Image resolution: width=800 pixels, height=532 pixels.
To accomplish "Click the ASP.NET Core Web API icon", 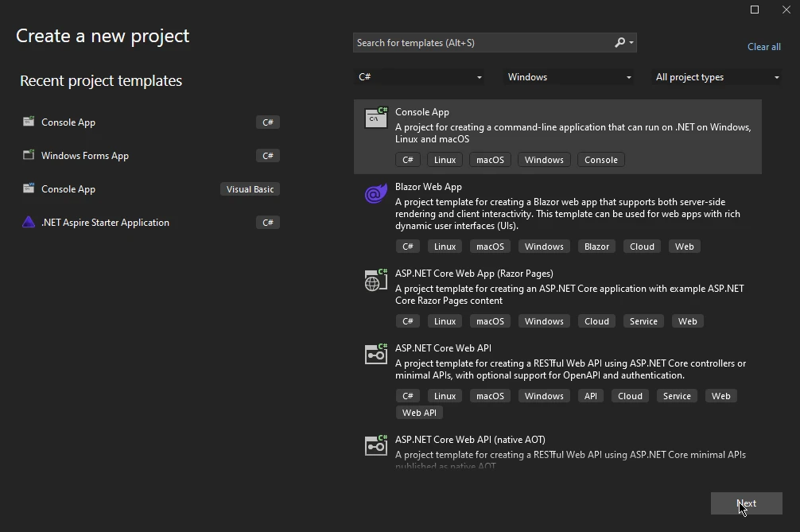I will 375,355.
